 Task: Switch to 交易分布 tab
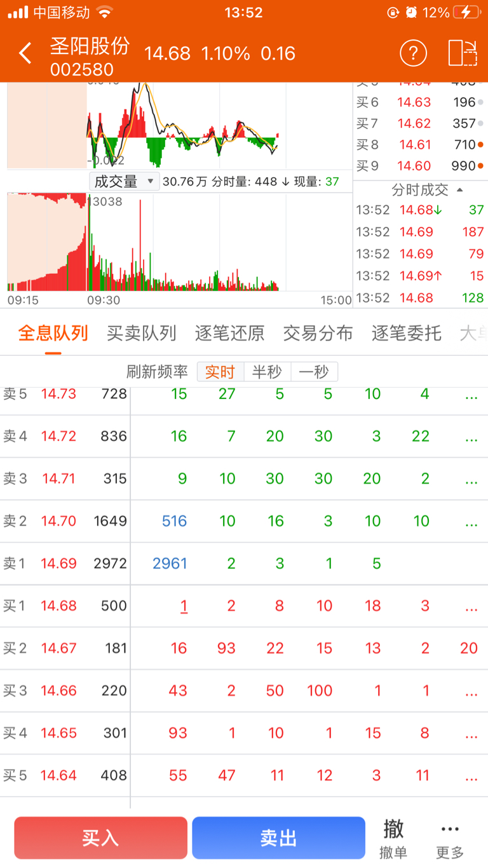318,333
